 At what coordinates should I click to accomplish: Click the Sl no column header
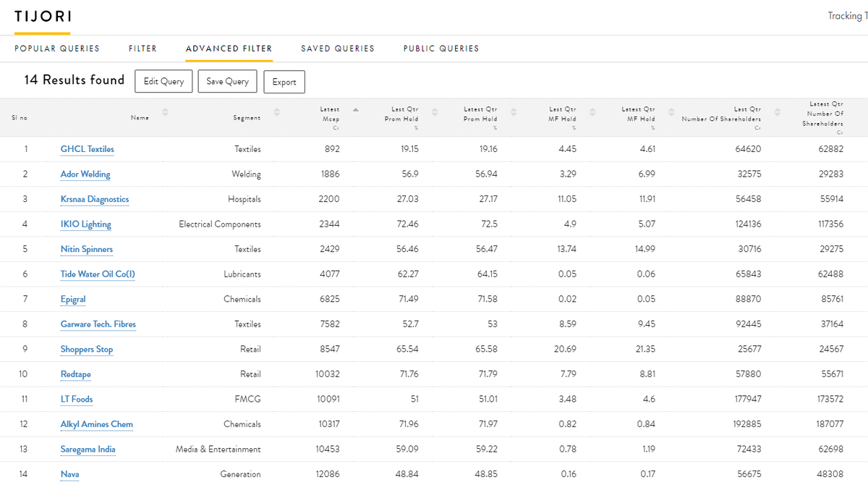pyautogui.click(x=20, y=118)
